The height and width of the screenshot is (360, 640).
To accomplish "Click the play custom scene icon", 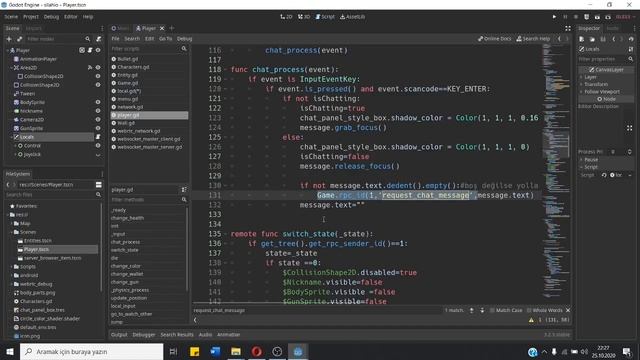I will tap(608, 17).
